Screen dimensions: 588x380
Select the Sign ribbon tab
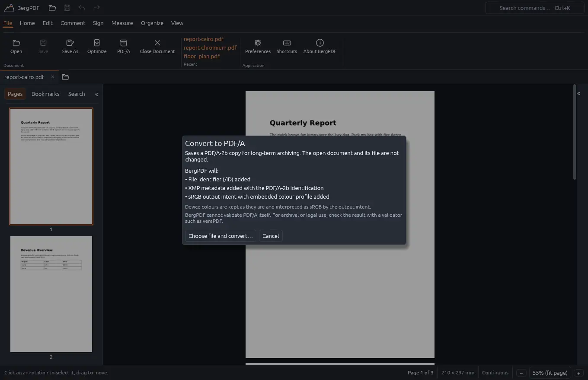98,23
